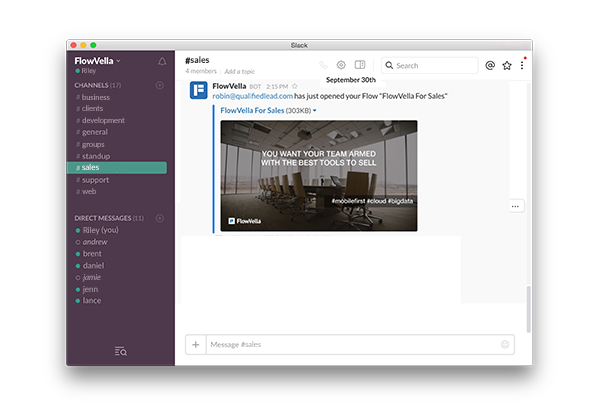Click the notifications bell icon
The width and height of the screenshot is (600, 410).
coord(162,62)
